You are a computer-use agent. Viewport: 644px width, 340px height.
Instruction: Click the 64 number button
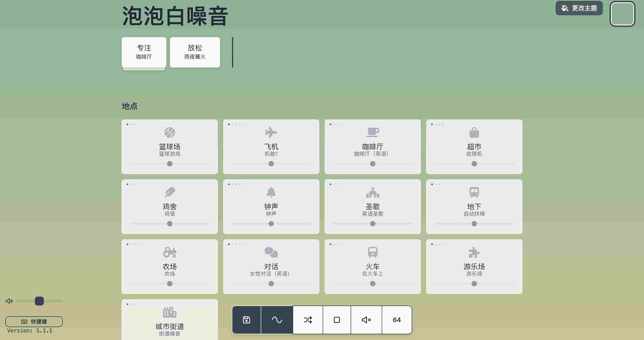(397, 320)
